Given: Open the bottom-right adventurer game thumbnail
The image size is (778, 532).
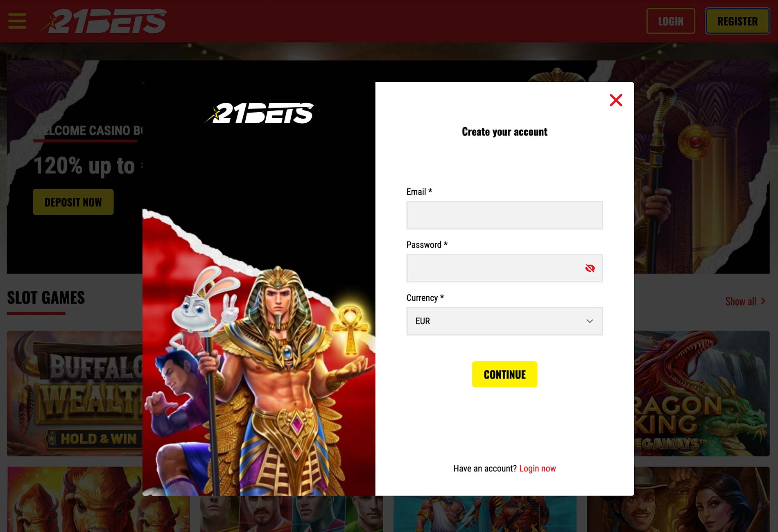Looking at the screenshot, I should pyautogui.click(x=678, y=499).
